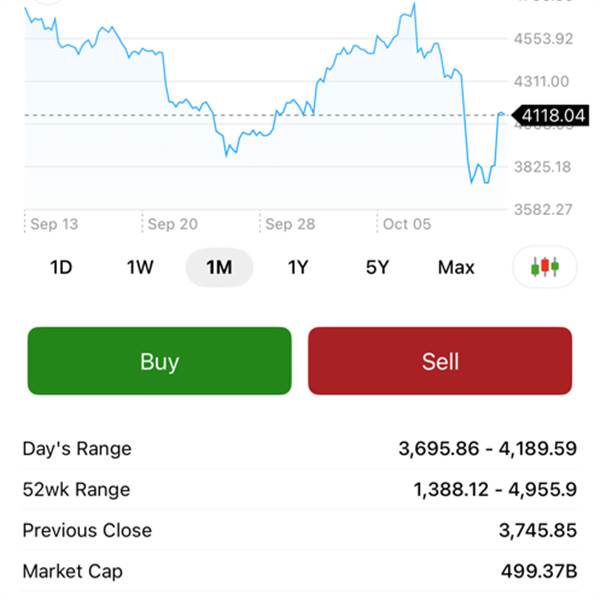Click the 4553.92 price axis label
This screenshot has height=600, width=600.
[543, 39]
